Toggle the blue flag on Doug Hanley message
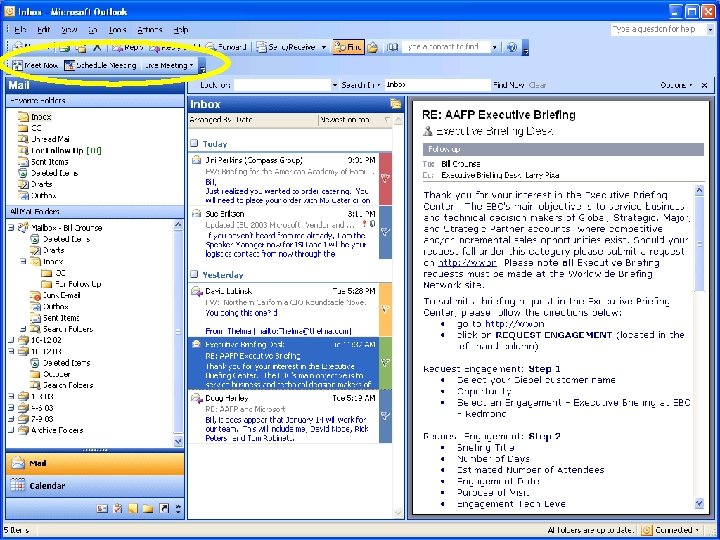Viewport: 720px width, 540px height. [x=385, y=416]
